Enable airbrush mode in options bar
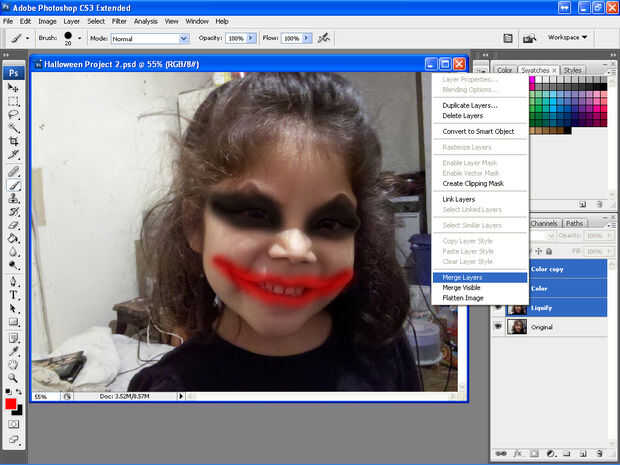 pos(324,38)
